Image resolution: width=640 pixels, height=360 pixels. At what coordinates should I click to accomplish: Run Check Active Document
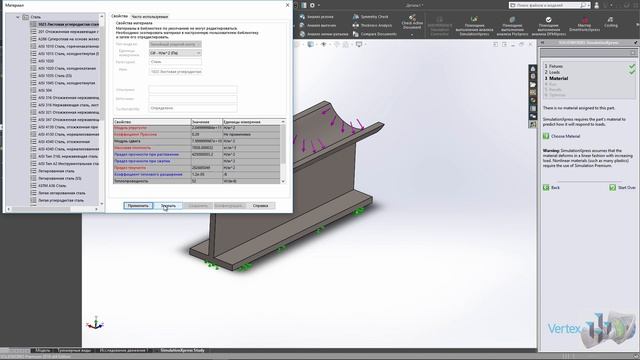pos(412,22)
